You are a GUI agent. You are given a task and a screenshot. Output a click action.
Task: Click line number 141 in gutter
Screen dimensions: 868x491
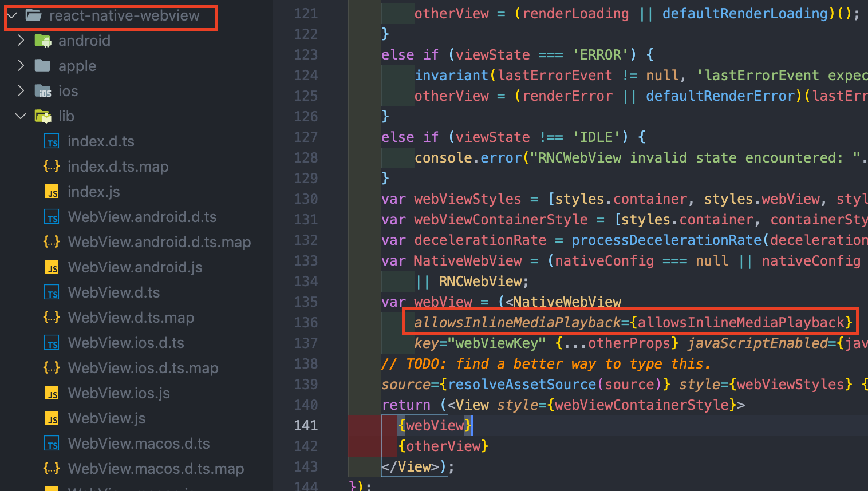pyautogui.click(x=306, y=425)
